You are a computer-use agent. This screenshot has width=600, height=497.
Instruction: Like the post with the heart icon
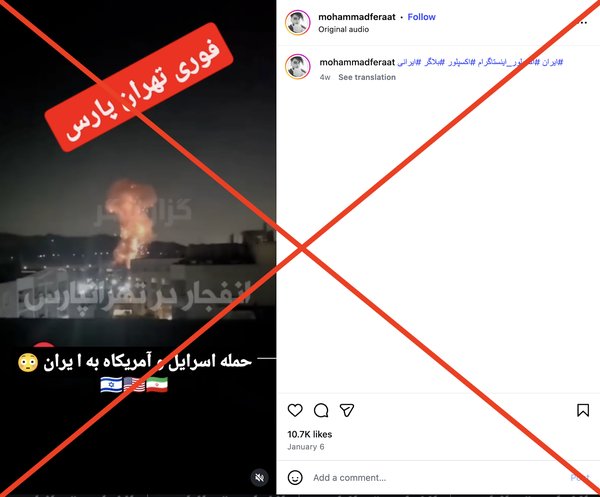295,410
